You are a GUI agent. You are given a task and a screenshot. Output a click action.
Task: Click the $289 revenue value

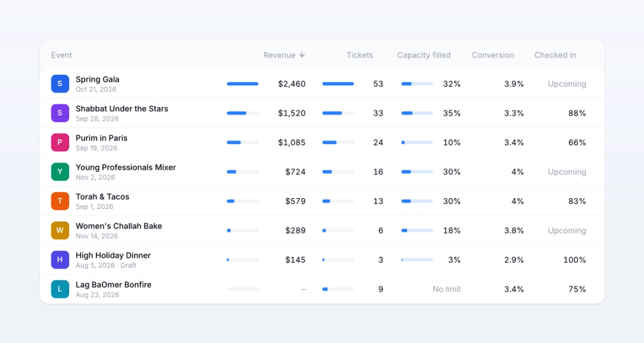pyautogui.click(x=295, y=230)
